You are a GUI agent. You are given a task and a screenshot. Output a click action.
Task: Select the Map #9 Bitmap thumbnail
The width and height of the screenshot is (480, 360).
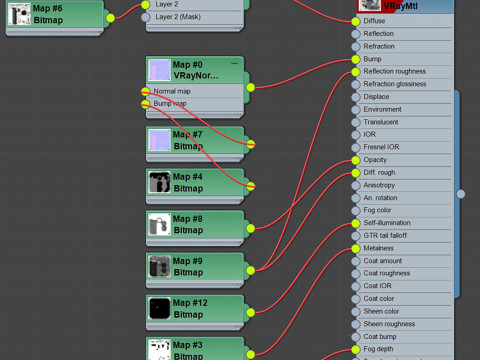point(159,266)
